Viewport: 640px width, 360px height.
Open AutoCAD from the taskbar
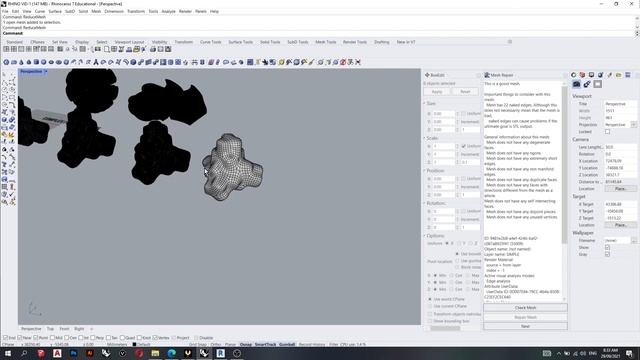pos(57,353)
